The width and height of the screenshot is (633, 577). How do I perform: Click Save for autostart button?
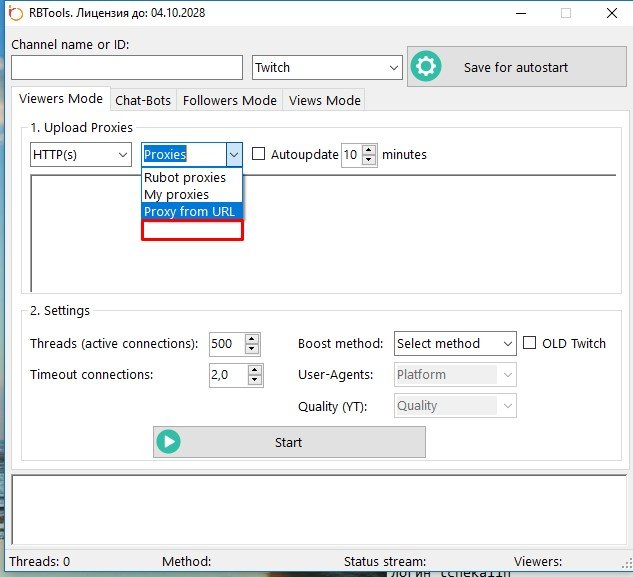(x=515, y=67)
